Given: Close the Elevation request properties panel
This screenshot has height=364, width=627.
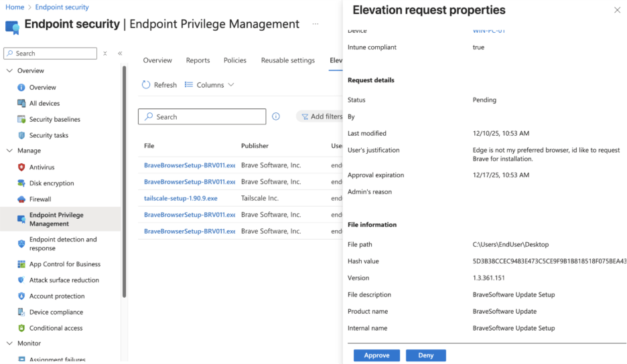Looking at the screenshot, I should [617, 10].
